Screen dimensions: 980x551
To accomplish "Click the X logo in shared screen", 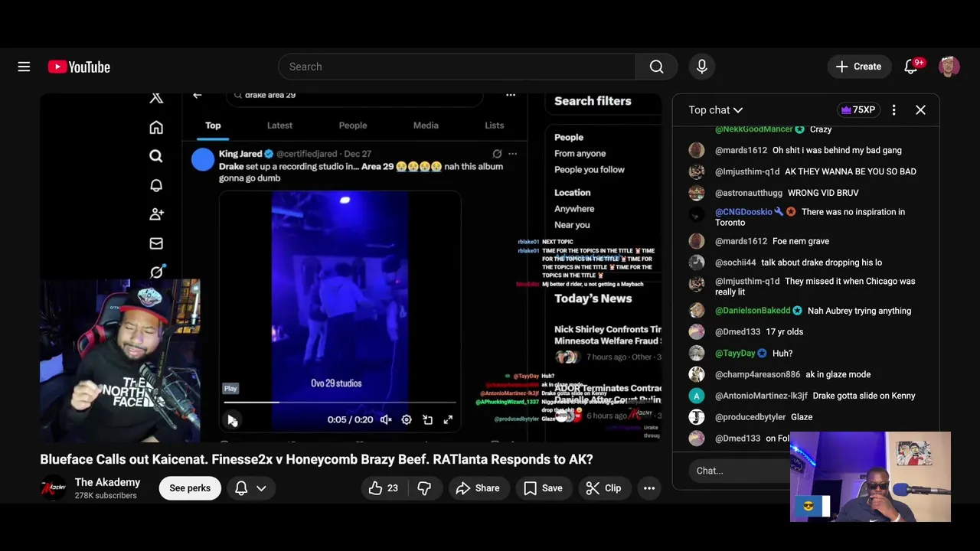I will coord(156,98).
